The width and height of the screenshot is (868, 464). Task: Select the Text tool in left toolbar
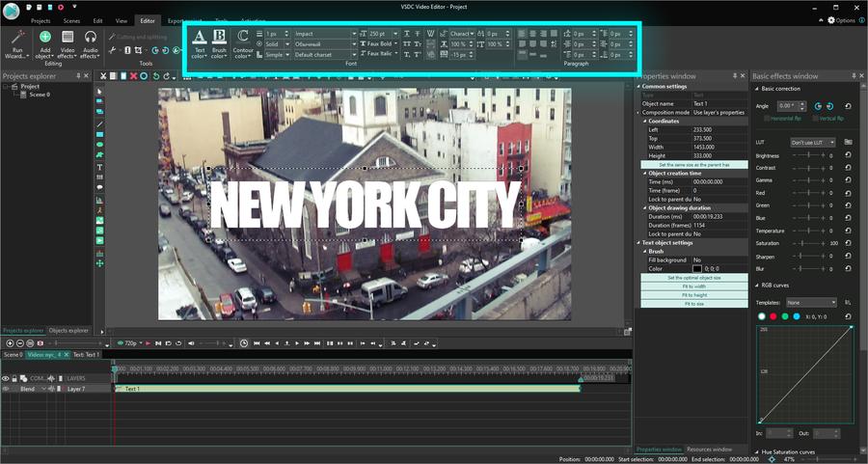tap(99, 167)
